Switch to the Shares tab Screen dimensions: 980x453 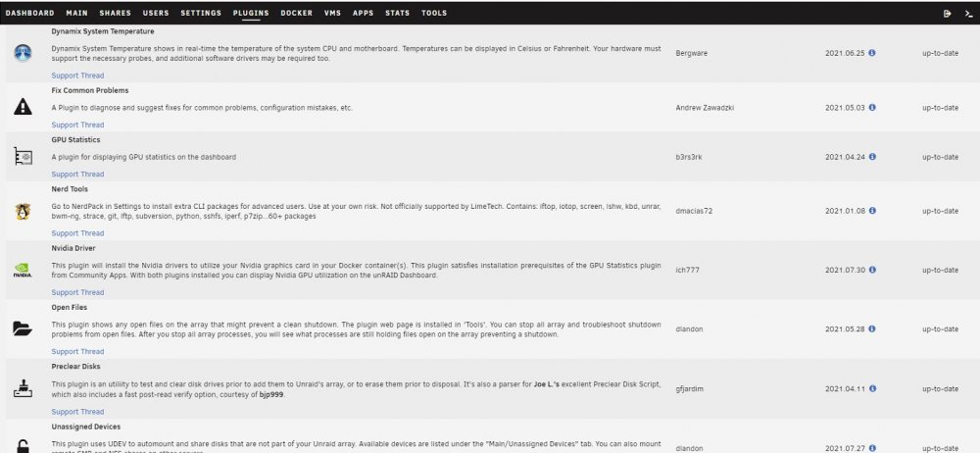tap(115, 13)
